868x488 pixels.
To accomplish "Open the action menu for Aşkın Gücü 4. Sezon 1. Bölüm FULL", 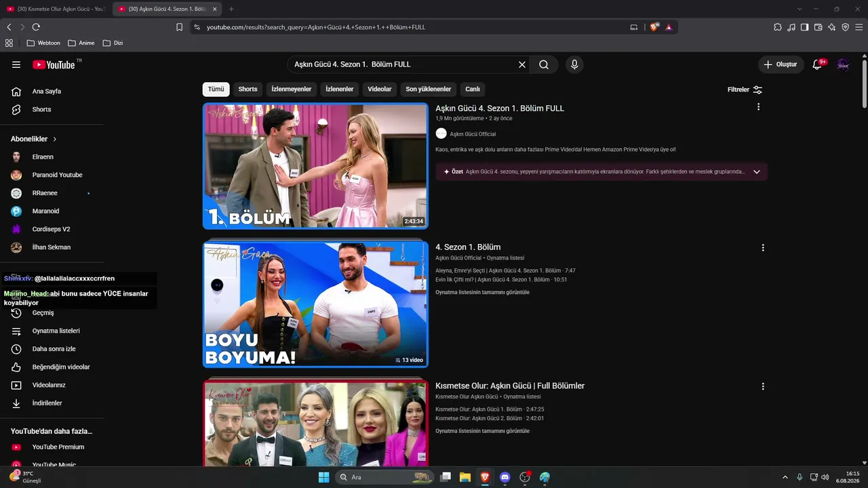I will pos(758,106).
